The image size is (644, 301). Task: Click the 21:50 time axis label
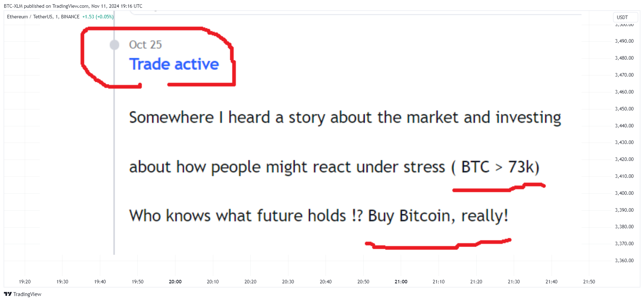tap(589, 282)
